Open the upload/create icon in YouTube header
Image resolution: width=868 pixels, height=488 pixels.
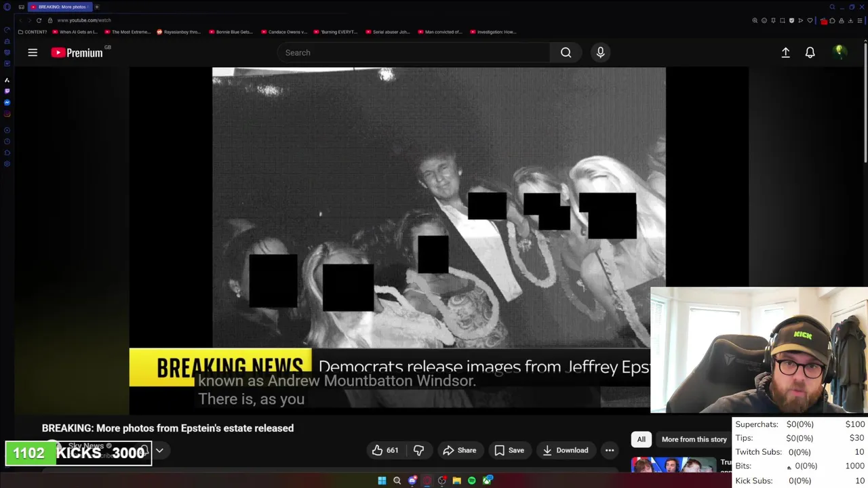[785, 52]
